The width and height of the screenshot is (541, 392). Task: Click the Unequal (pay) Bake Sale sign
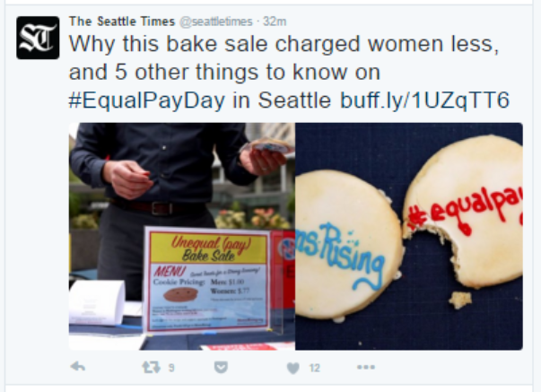pyautogui.click(x=208, y=280)
